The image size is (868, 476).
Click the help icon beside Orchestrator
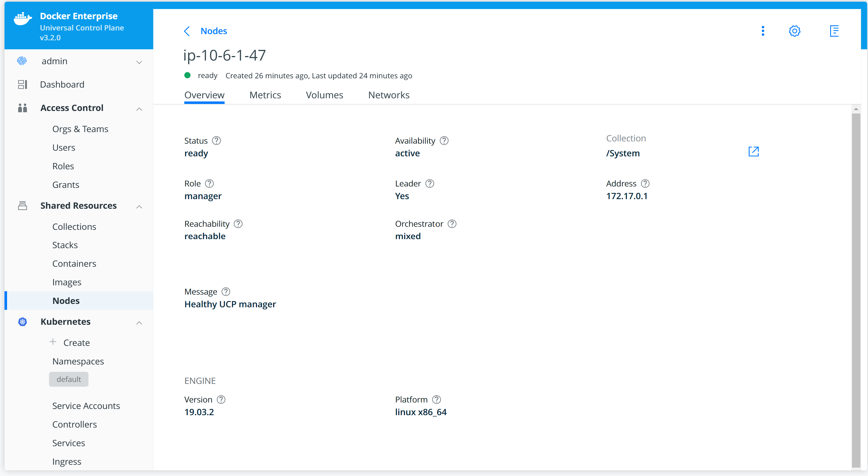click(x=452, y=224)
